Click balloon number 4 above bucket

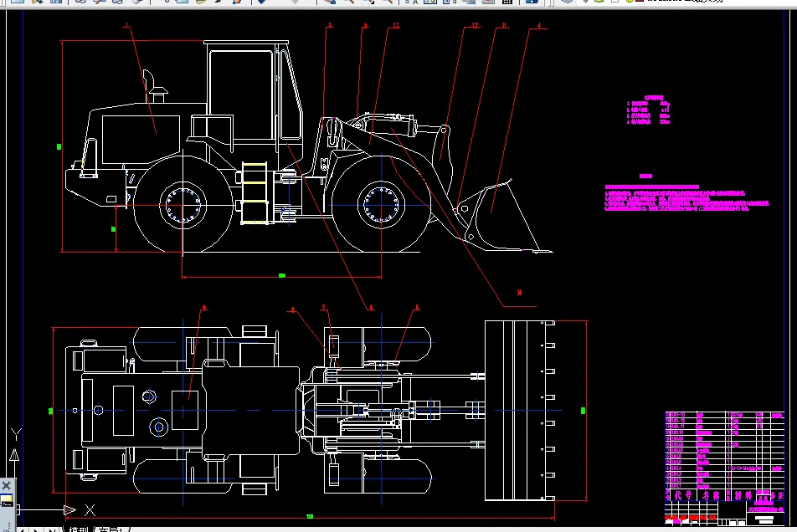coord(539,25)
